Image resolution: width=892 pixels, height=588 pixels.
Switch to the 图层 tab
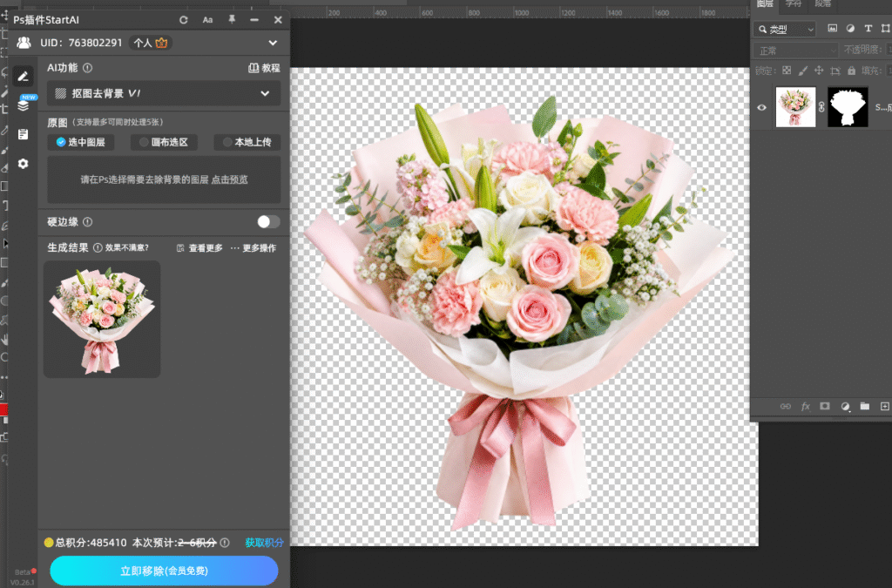point(765,4)
